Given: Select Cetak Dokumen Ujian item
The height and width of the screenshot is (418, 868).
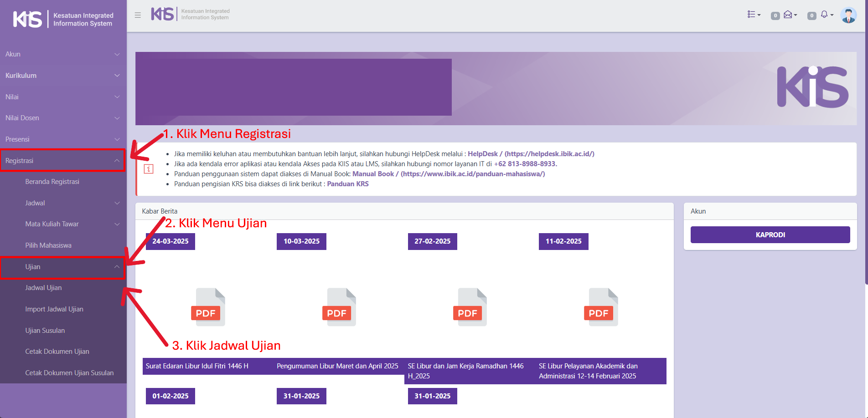Looking at the screenshot, I should tap(57, 352).
